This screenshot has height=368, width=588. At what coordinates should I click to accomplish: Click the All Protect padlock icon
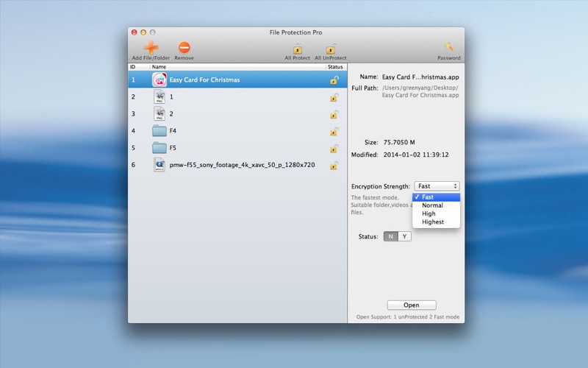click(298, 49)
